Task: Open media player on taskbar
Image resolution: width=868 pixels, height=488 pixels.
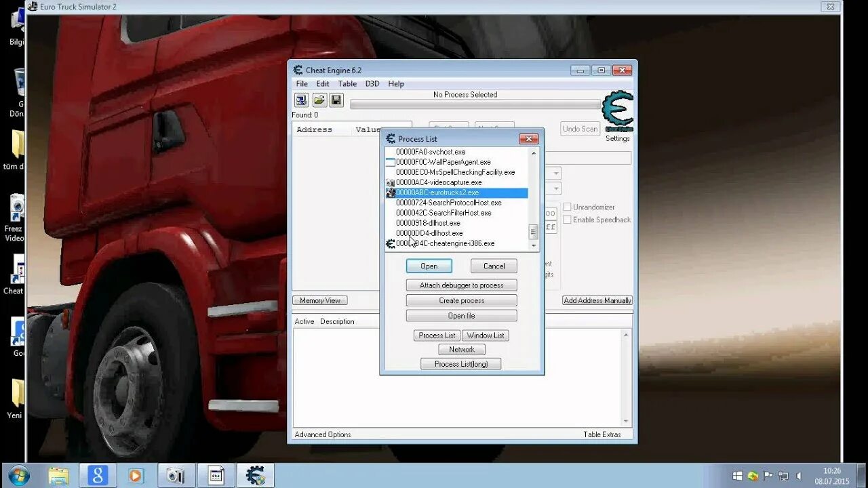Action: pyautogui.click(x=136, y=476)
